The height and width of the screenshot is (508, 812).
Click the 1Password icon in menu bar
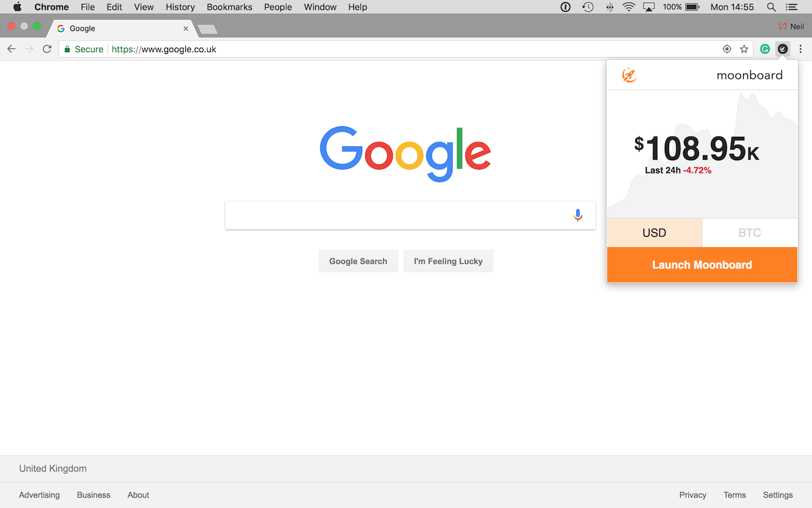(566, 7)
